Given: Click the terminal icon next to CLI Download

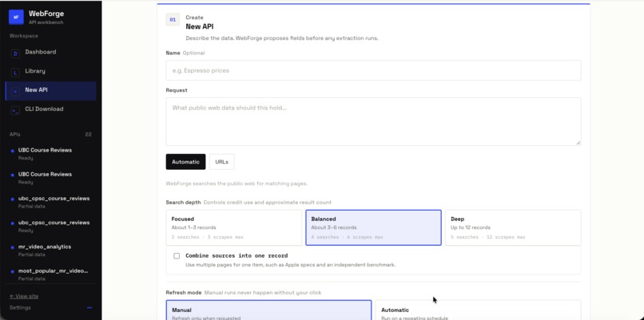Looking at the screenshot, I should 15,110.
